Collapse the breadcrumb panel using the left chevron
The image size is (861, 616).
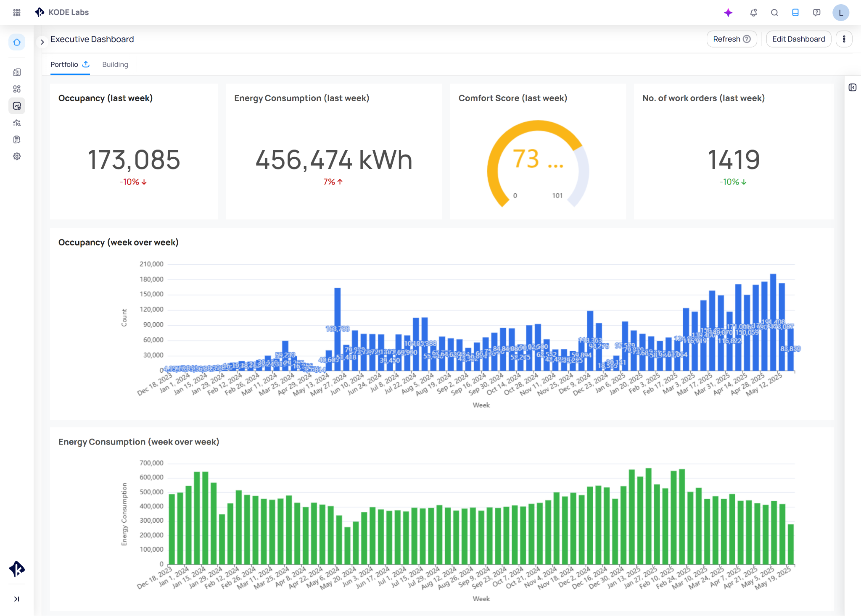(42, 42)
